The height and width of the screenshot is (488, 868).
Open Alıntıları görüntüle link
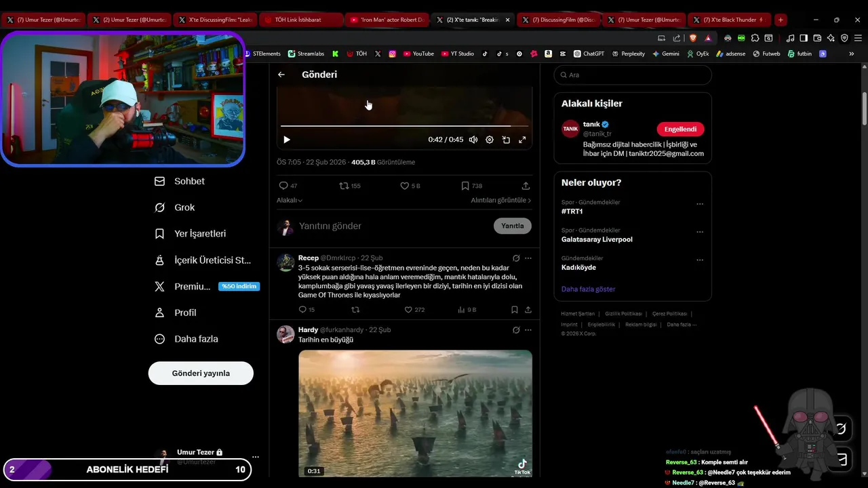(x=501, y=201)
